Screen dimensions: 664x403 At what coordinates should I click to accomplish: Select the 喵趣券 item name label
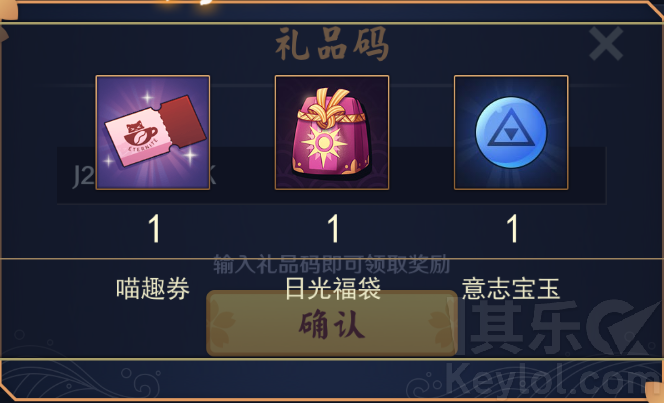(x=153, y=289)
